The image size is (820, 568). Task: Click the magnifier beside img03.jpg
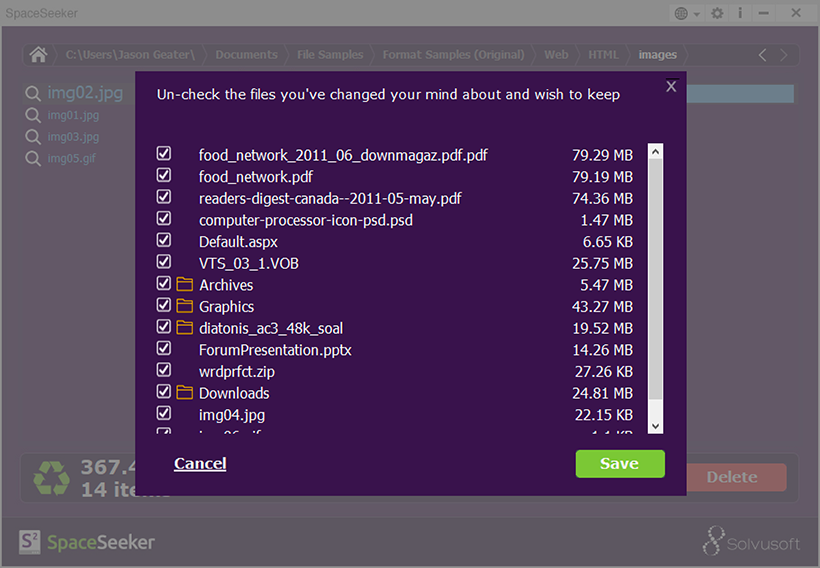pos(33,137)
